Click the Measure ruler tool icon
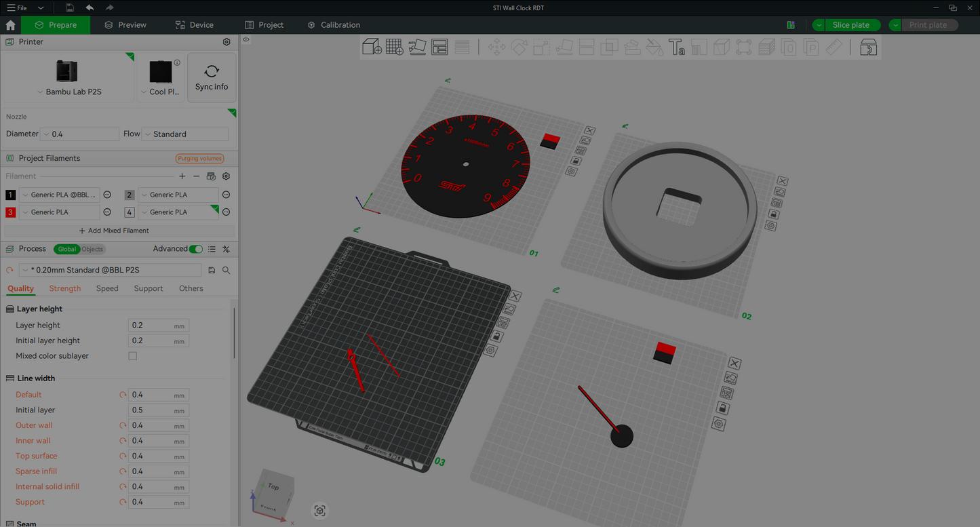 coord(834,47)
